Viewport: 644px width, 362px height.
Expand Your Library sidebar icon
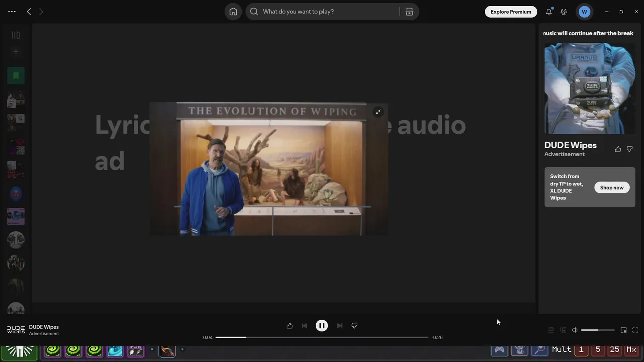(x=16, y=35)
